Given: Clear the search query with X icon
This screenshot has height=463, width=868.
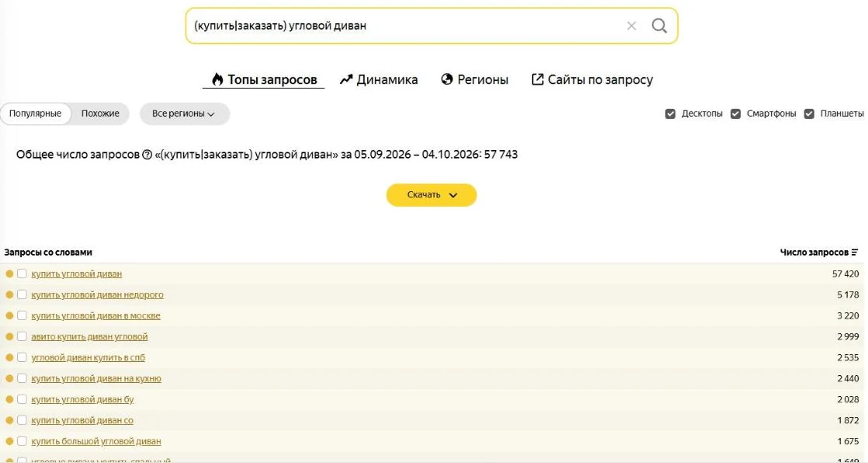Looking at the screenshot, I should coord(631,26).
